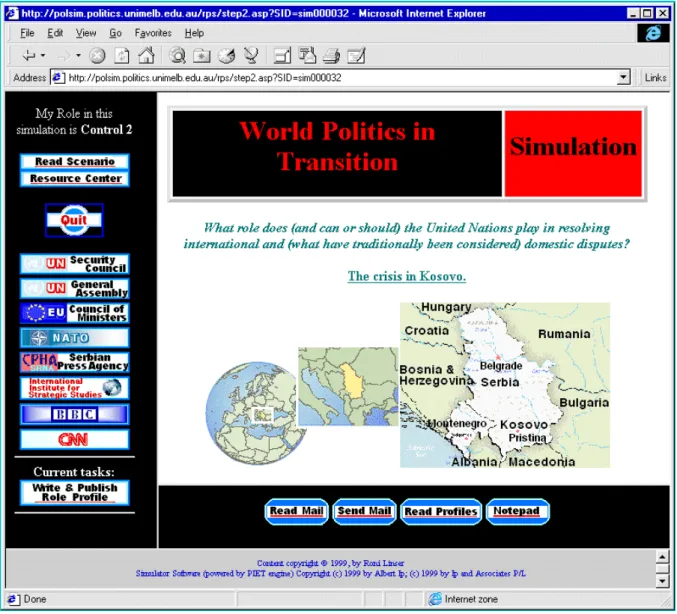The height and width of the screenshot is (614, 677).
Task: Open the Read Scenario button
Action: coord(75,161)
